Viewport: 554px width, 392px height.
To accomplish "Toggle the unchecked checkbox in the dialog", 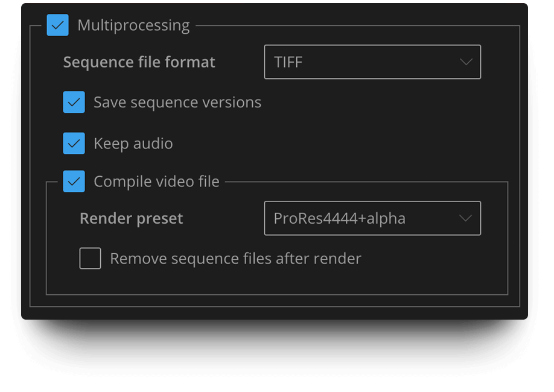I will click(x=90, y=258).
